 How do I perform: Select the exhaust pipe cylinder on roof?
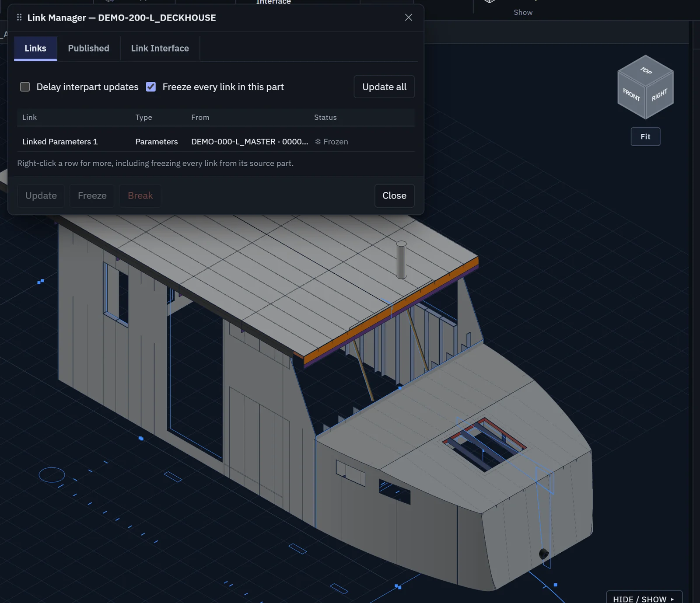401,260
